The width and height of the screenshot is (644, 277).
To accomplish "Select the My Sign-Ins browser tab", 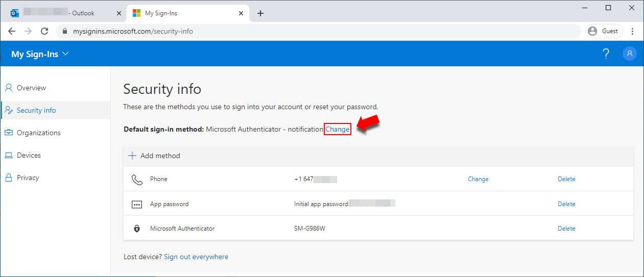I will 188,13.
